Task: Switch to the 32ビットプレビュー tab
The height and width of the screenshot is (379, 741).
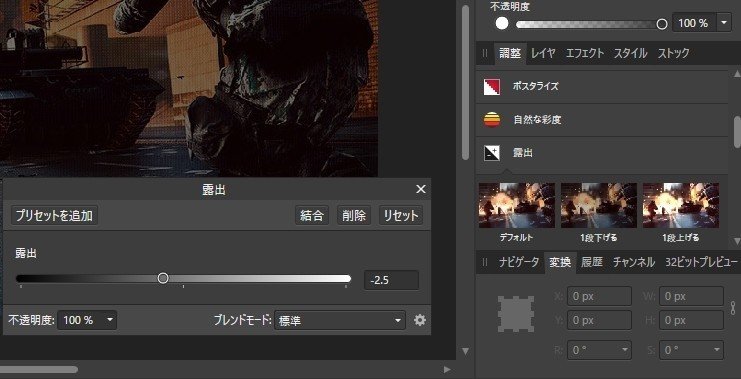Action: click(x=701, y=262)
